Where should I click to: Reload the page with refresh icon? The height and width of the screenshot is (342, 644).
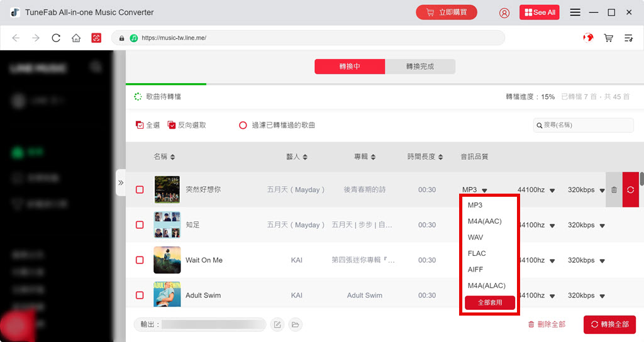56,38
